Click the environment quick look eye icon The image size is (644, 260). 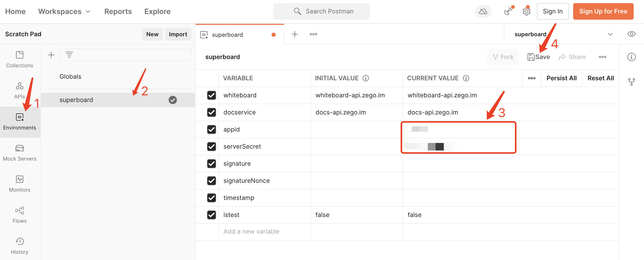tap(632, 34)
